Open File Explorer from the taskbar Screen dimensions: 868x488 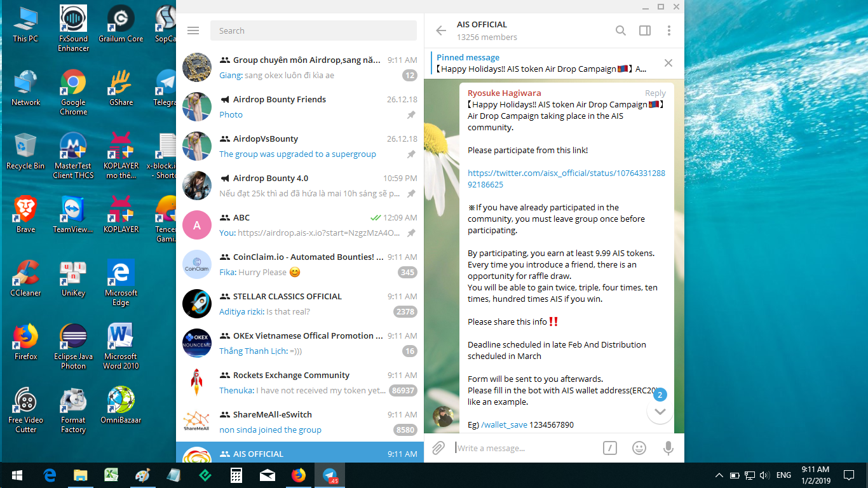pos(80,475)
